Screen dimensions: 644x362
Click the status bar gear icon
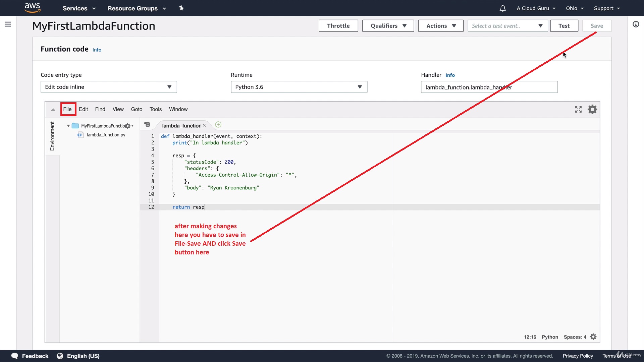[593, 337]
